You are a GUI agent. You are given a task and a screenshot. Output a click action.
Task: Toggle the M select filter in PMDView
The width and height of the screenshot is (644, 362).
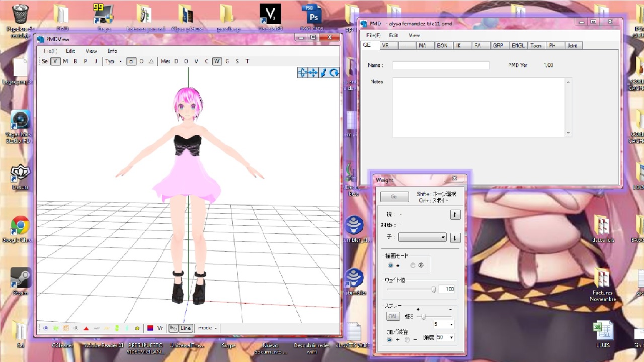tap(65, 61)
